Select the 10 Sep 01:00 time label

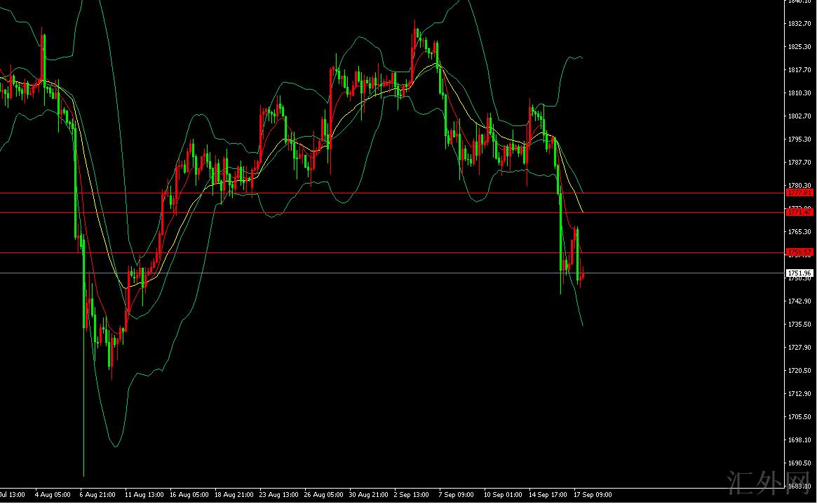[x=502, y=495]
